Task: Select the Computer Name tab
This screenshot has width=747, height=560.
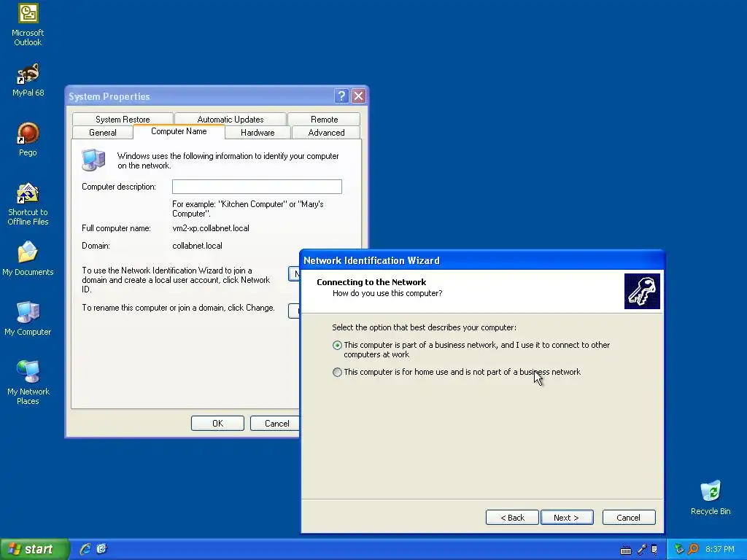Action: [x=179, y=131]
